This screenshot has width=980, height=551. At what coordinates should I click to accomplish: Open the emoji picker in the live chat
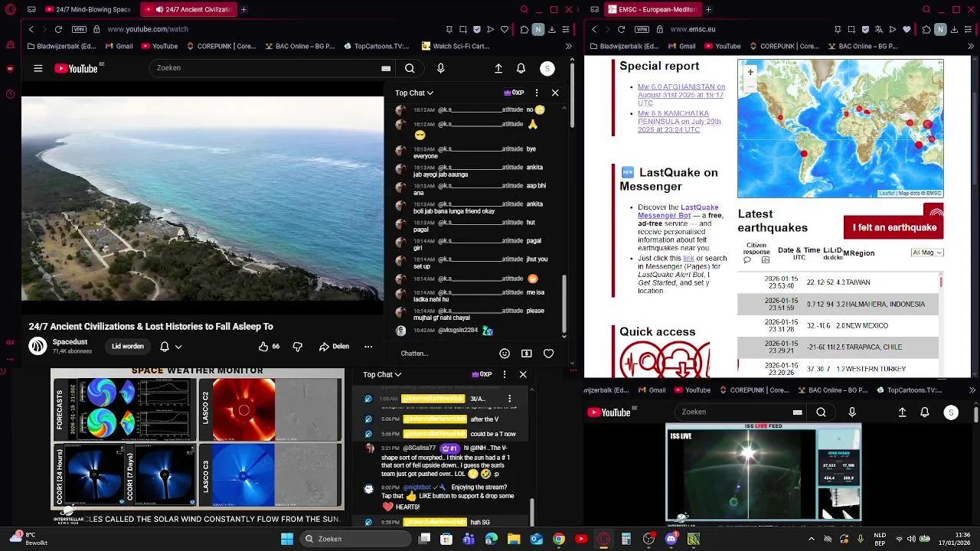click(505, 353)
